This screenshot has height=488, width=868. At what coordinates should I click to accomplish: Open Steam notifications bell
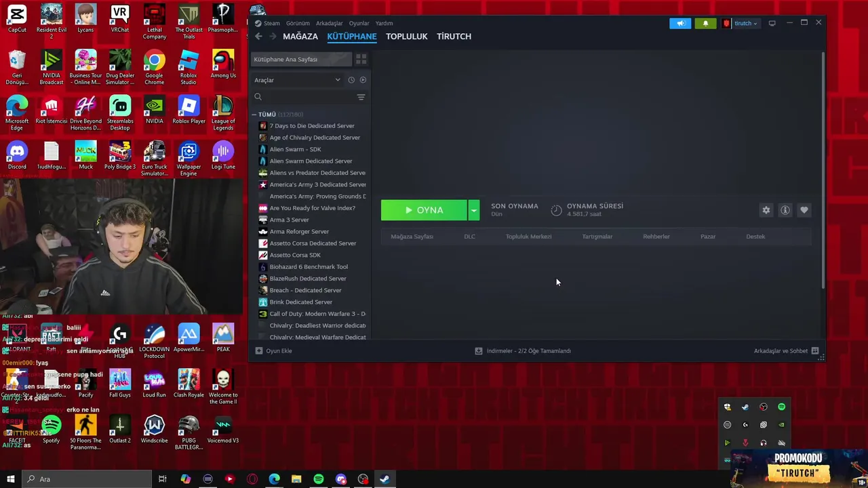(705, 23)
